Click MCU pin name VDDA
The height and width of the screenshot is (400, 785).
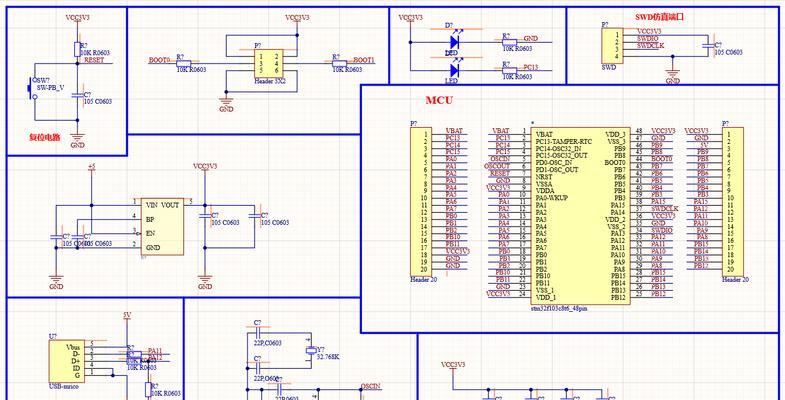[x=545, y=191]
